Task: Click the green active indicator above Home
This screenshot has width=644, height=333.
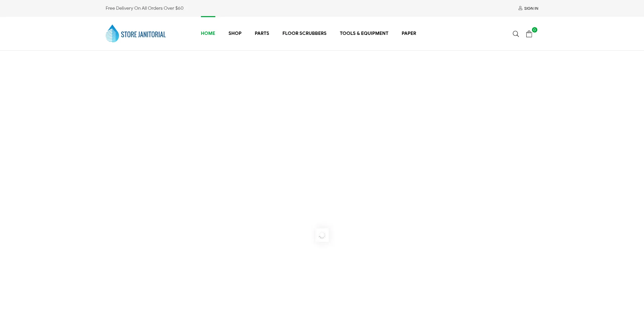Action: pyautogui.click(x=208, y=16)
